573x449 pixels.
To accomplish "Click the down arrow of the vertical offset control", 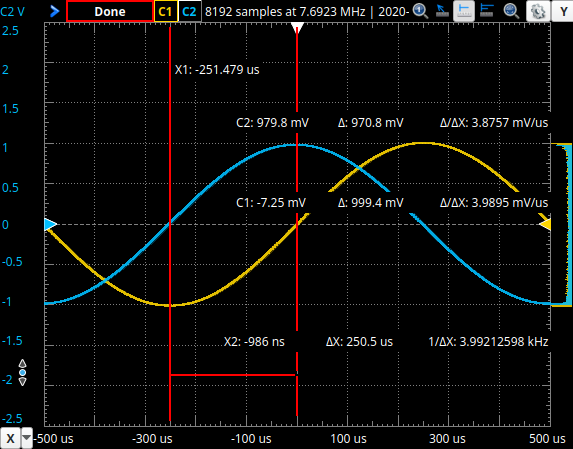I will [x=22, y=382].
